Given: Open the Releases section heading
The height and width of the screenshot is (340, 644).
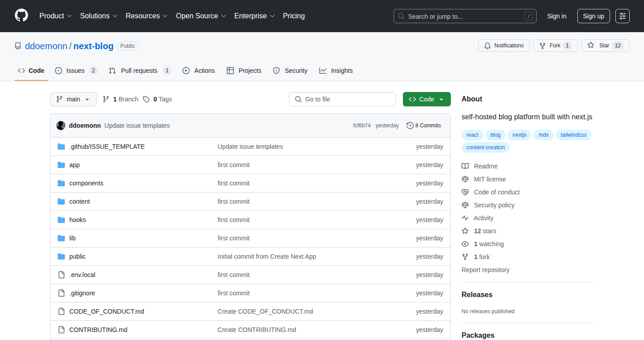Looking at the screenshot, I should [x=477, y=295].
